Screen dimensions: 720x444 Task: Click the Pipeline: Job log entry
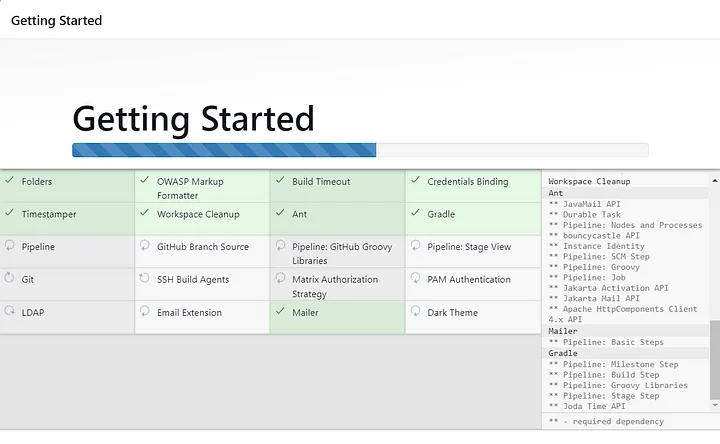coord(587,278)
